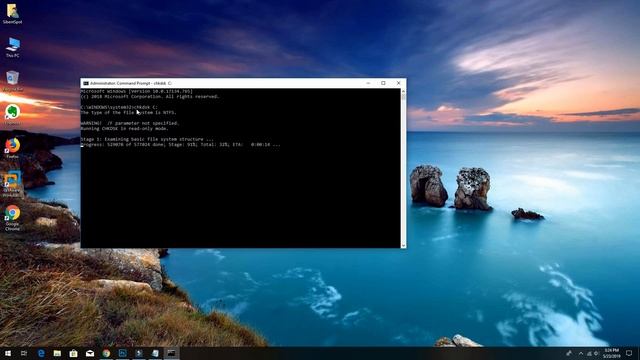Open File Explorer from the taskbar
The width and height of the screenshot is (640, 360).
tap(57, 353)
